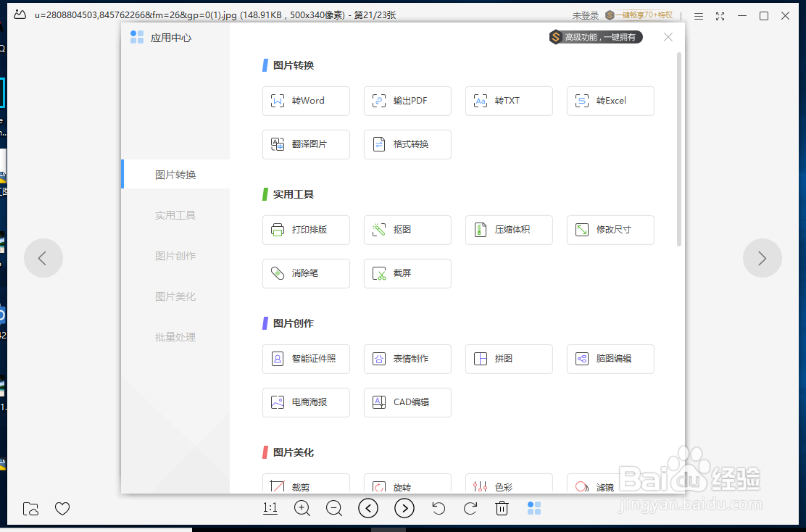
Task: Select the 批量处理 sidebar tab
Action: point(175,337)
